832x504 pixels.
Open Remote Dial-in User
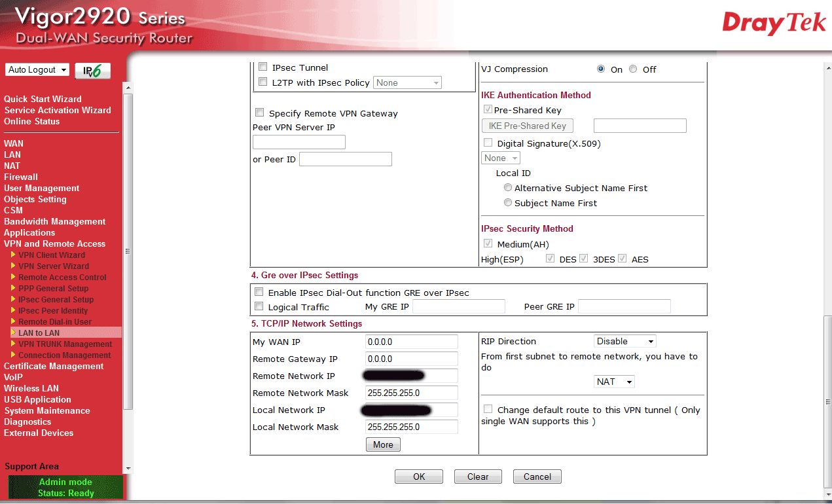coord(55,321)
